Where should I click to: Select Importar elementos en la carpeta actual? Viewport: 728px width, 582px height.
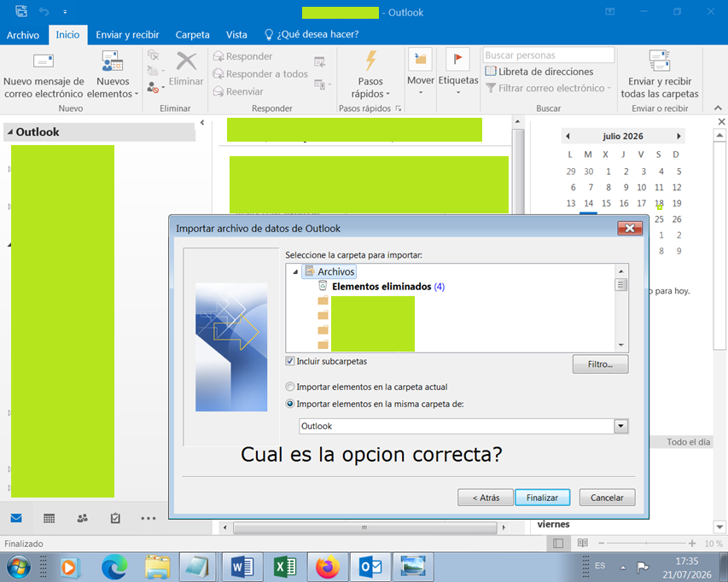click(x=290, y=387)
